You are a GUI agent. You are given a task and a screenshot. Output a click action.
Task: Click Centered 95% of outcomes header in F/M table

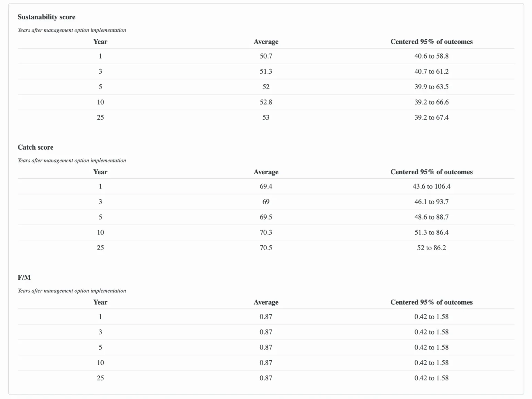(x=432, y=302)
